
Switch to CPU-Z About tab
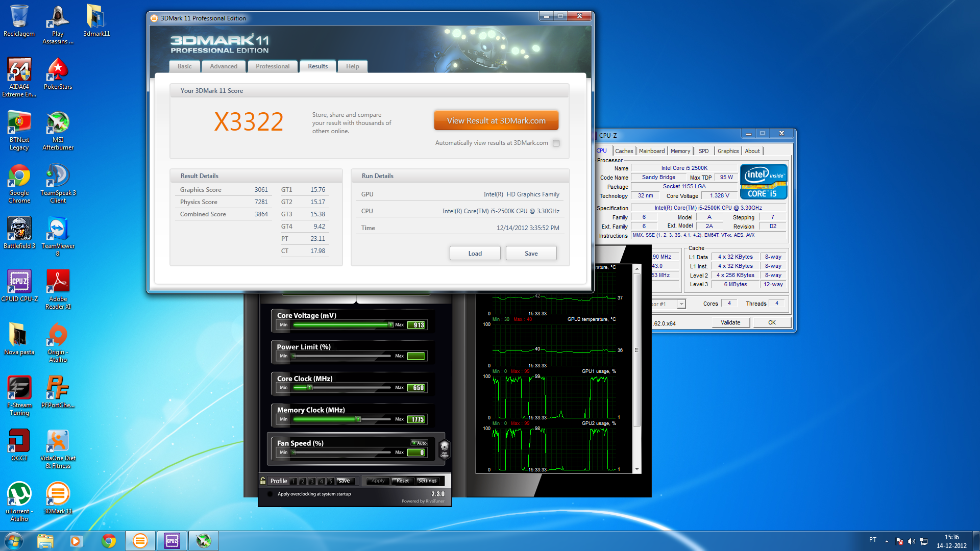(x=752, y=151)
